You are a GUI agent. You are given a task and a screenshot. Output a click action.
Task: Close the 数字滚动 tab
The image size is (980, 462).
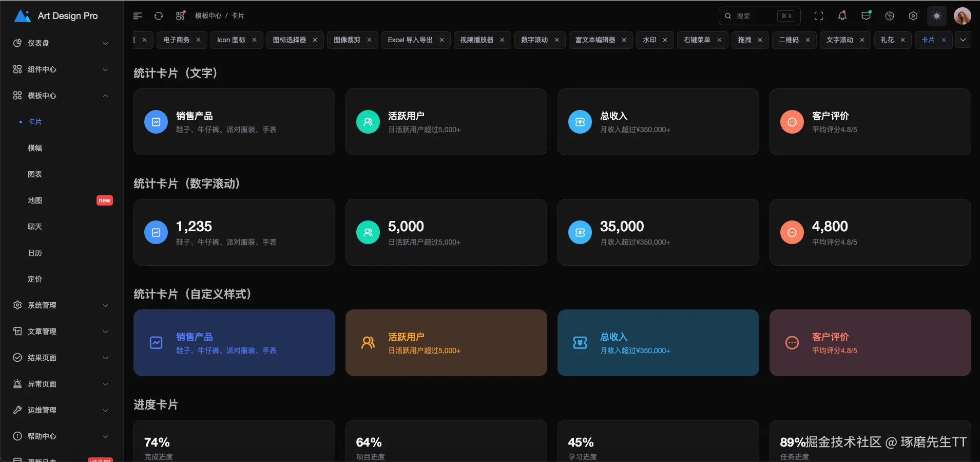556,40
